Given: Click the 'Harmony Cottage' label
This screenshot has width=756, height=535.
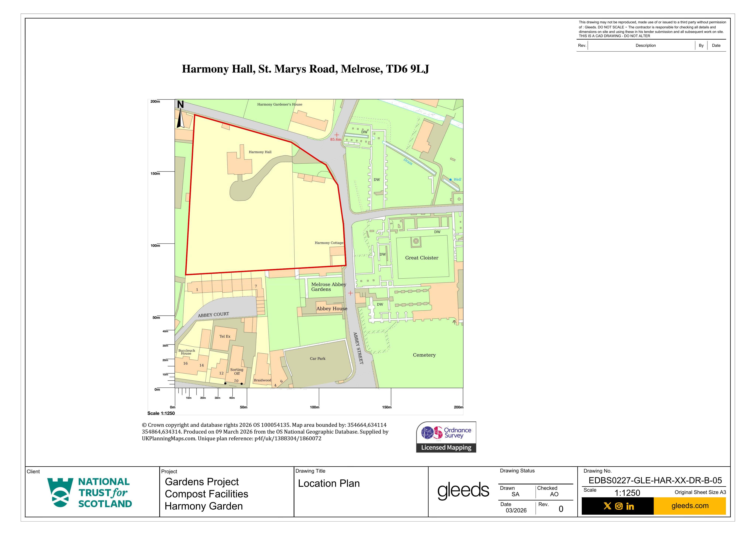Looking at the screenshot, I should point(329,243).
